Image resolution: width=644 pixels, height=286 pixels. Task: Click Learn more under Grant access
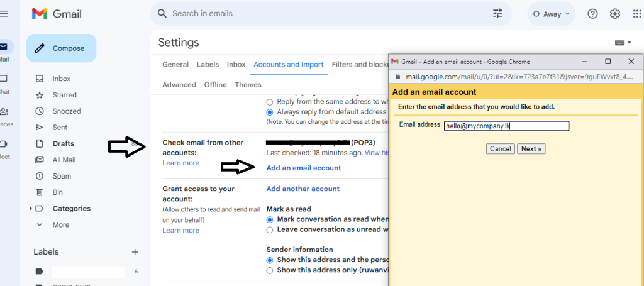180,231
